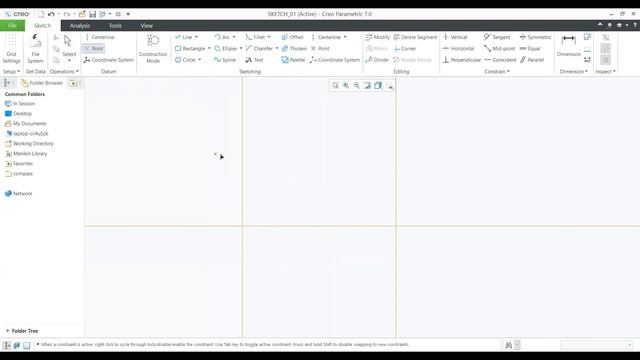The image size is (640, 360).
Task: Switch to the Analysis tab
Action: 80,26
